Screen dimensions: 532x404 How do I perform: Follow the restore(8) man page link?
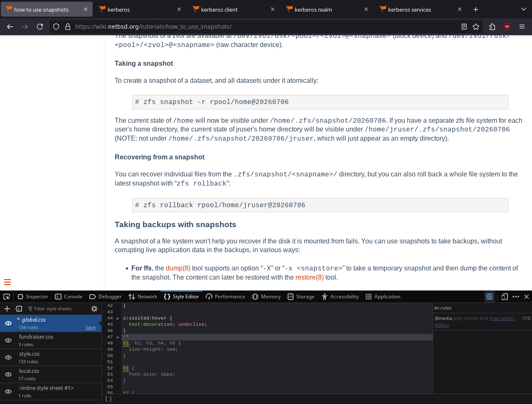click(310, 277)
